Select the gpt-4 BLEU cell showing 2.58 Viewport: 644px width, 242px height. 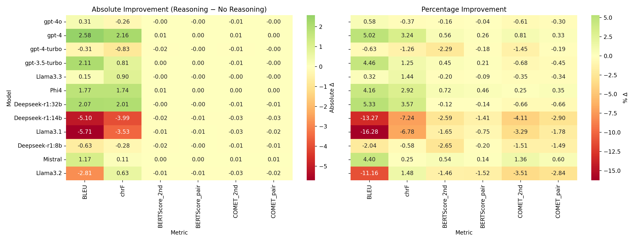85,35
